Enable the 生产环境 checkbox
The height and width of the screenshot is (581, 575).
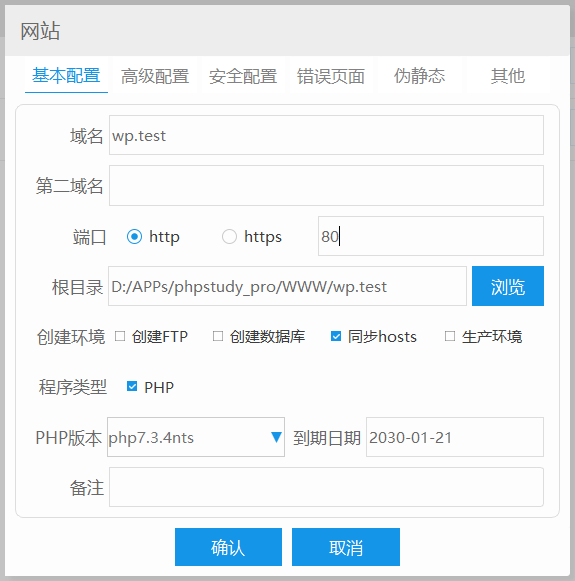coord(450,336)
